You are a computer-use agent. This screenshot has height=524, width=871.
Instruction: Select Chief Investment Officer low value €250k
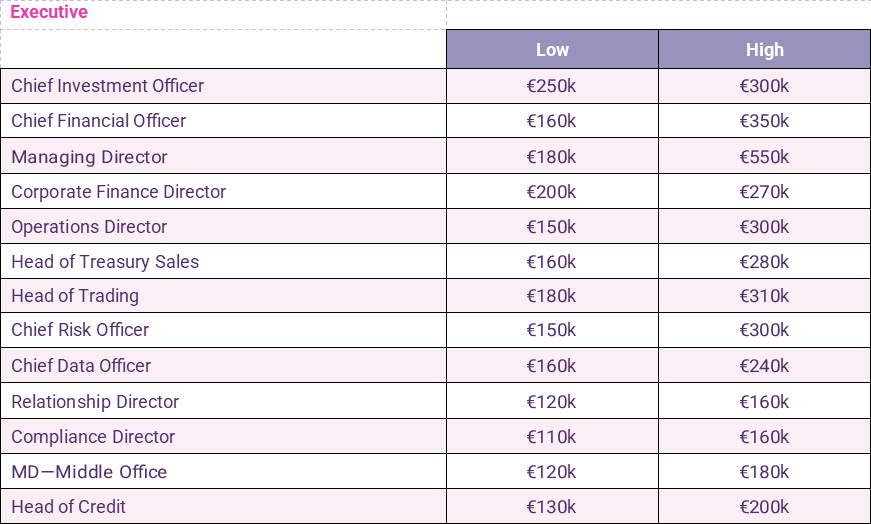pos(552,86)
